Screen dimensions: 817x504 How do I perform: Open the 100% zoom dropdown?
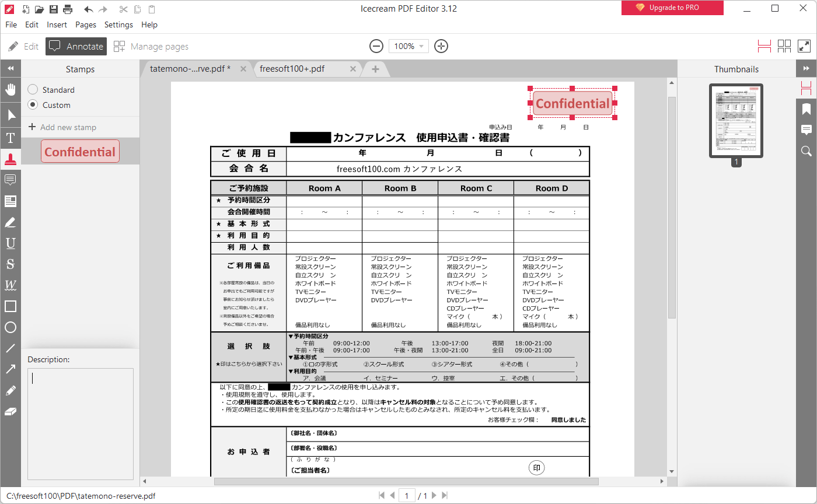point(408,46)
